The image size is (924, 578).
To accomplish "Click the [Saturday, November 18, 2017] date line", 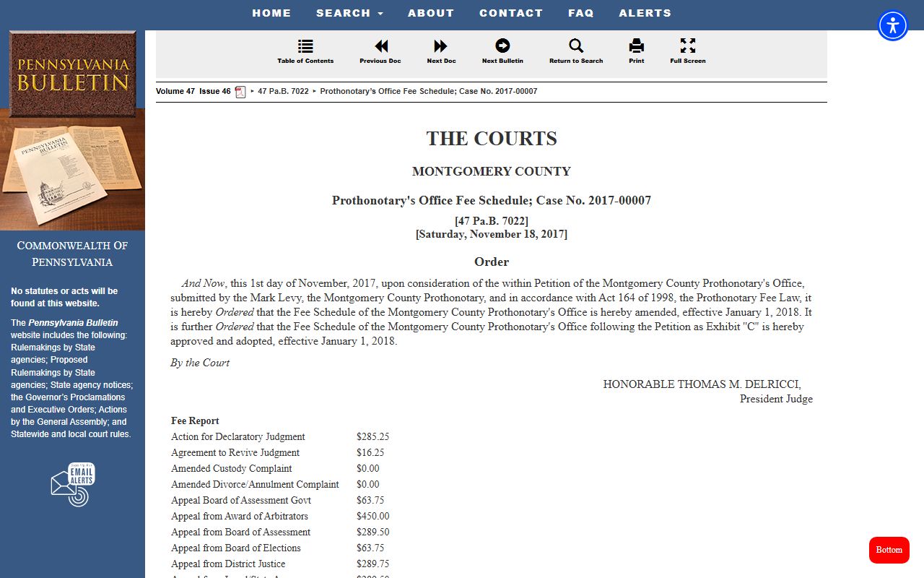I will 492,234.
